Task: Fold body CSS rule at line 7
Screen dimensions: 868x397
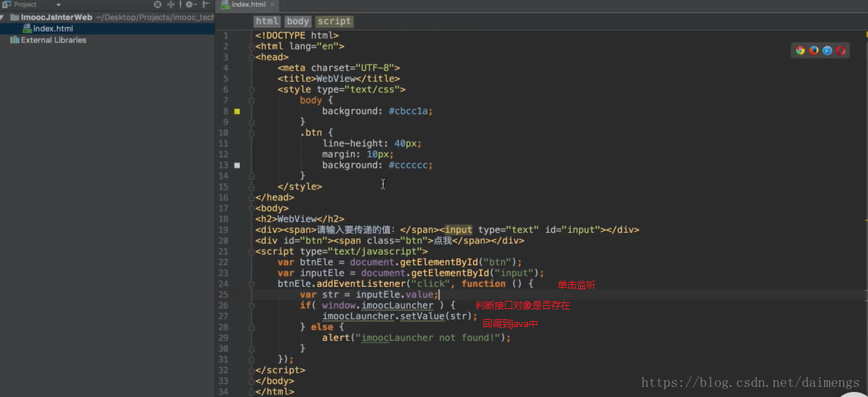Action: [251, 101]
